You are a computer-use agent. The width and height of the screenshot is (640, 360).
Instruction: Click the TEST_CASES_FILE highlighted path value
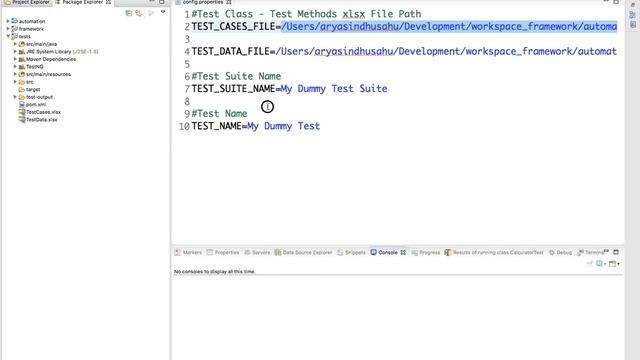pyautogui.click(x=449, y=27)
